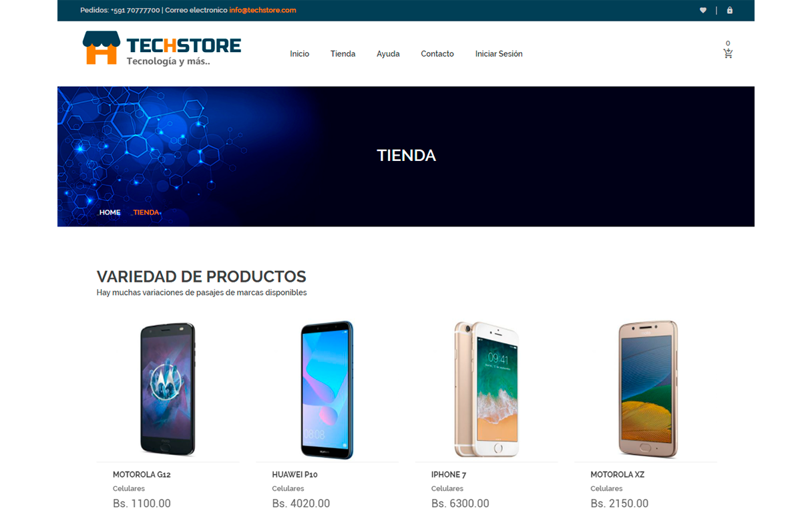Screen dimensions: 812x517
Task: Open iPhone 7 product image
Action: [486, 390]
